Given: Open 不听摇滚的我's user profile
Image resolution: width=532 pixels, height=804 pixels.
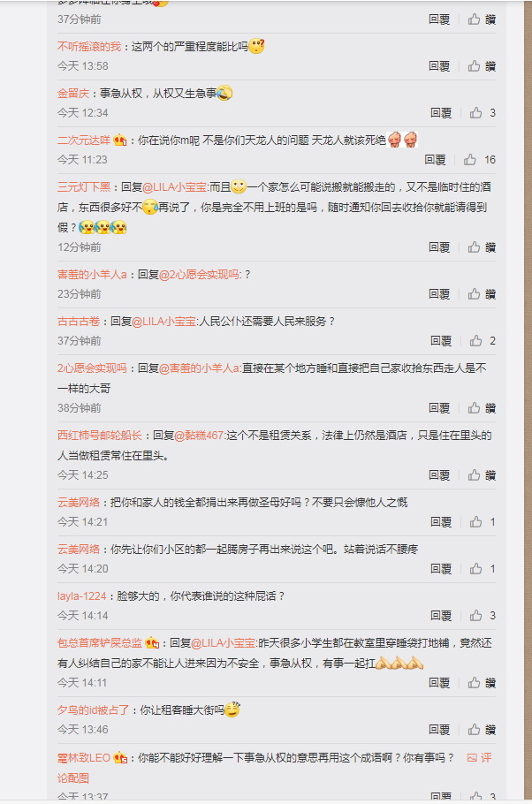Looking at the screenshot, I should point(89,47).
